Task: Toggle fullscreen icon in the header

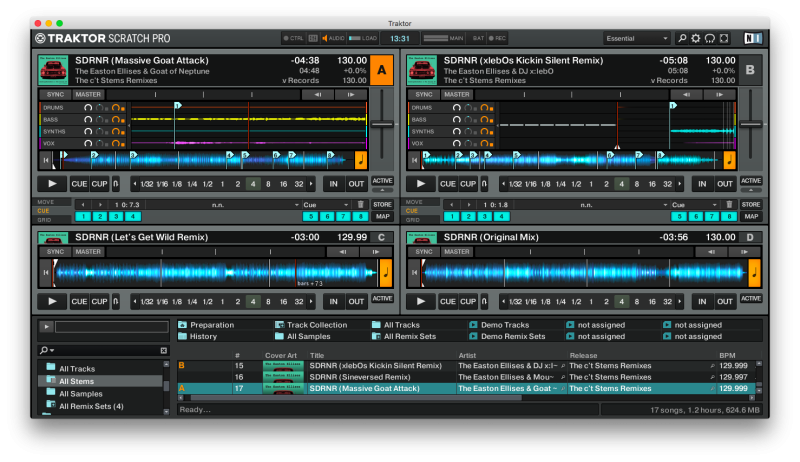Action: 724,38
